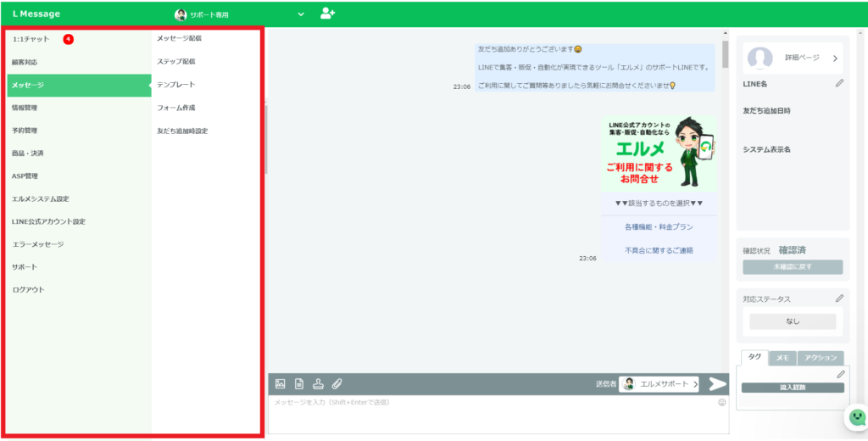Open 1:1チャット in sidebar

(31, 39)
